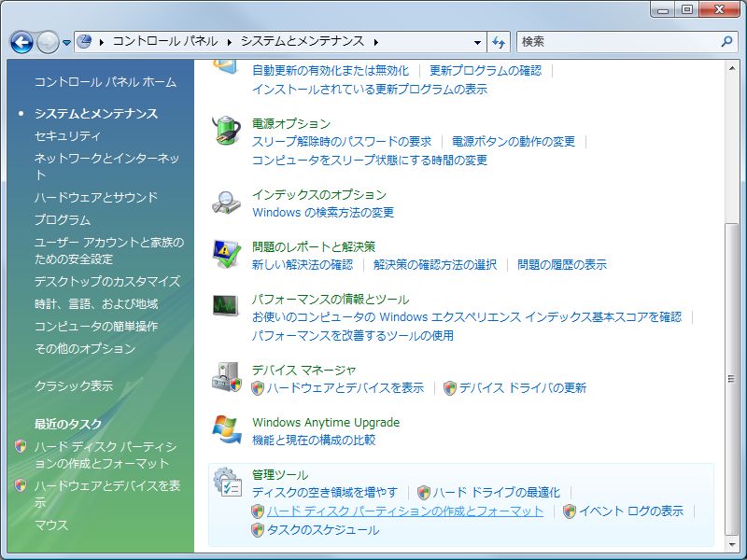Open セキュリティ category in sidebar
The image size is (747, 560).
pyautogui.click(x=67, y=135)
